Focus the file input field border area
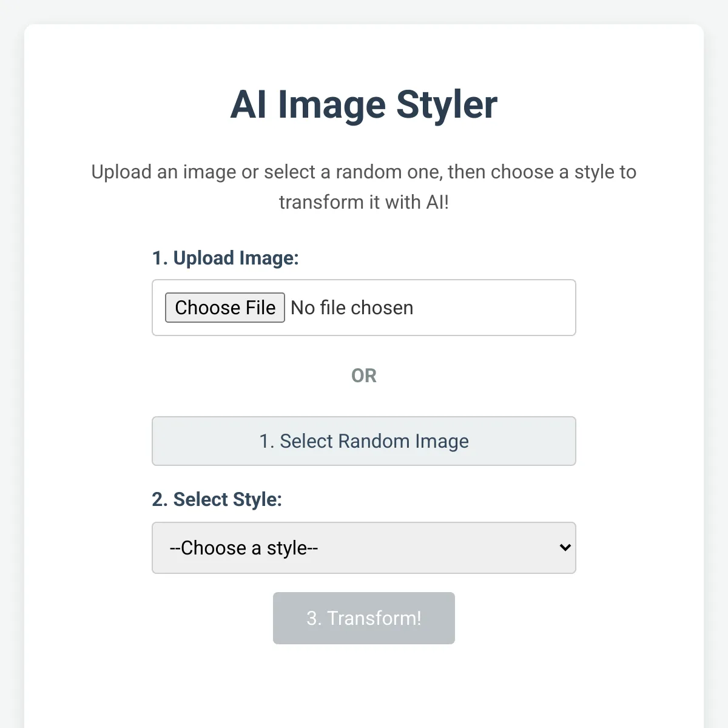 tap(364, 308)
